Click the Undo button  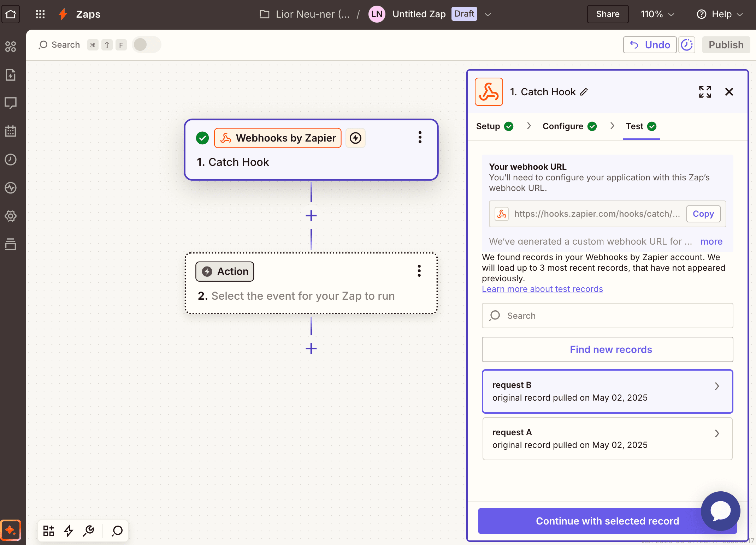(650, 45)
